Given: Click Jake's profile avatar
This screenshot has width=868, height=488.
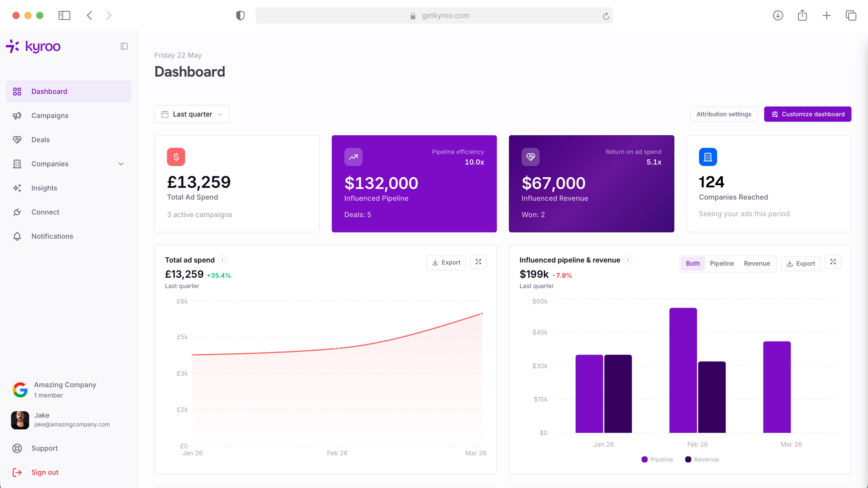Looking at the screenshot, I should click(x=20, y=420).
